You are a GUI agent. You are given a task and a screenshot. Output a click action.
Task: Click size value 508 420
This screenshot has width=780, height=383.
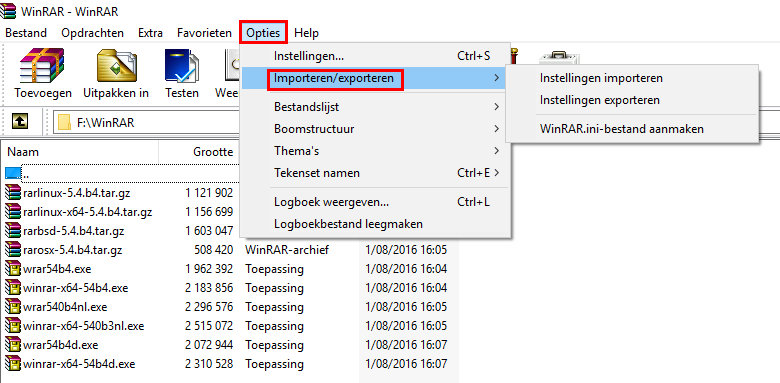(x=213, y=250)
